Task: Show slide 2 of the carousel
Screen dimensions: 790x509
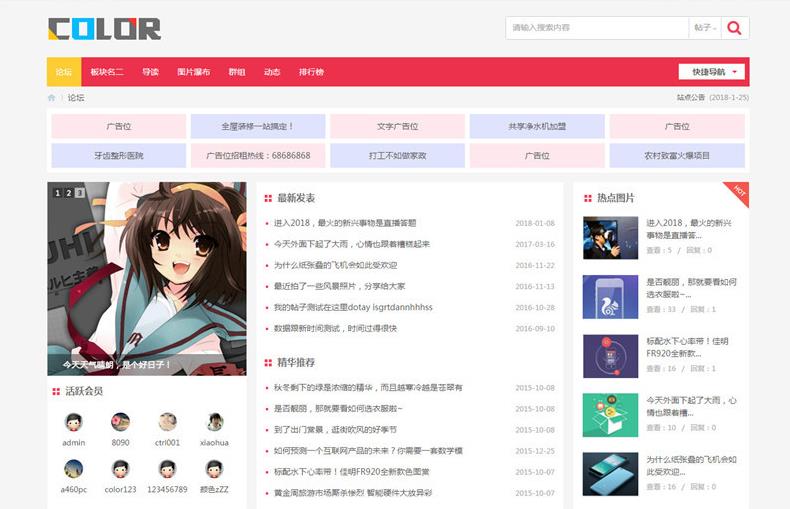Action: tap(69, 193)
